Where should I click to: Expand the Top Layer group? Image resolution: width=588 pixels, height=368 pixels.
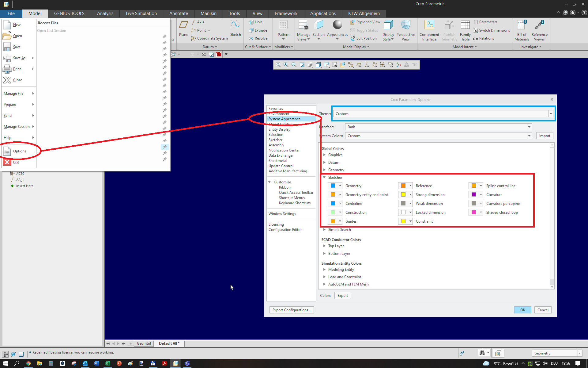click(324, 246)
